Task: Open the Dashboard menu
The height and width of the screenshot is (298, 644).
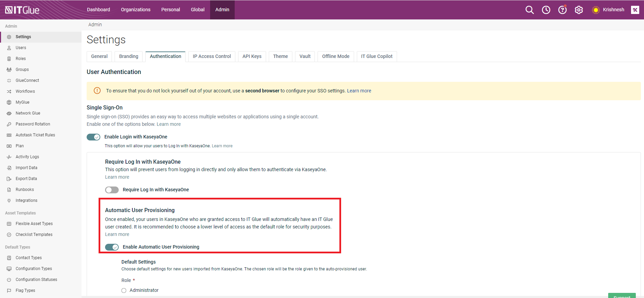Action: coord(99,10)
